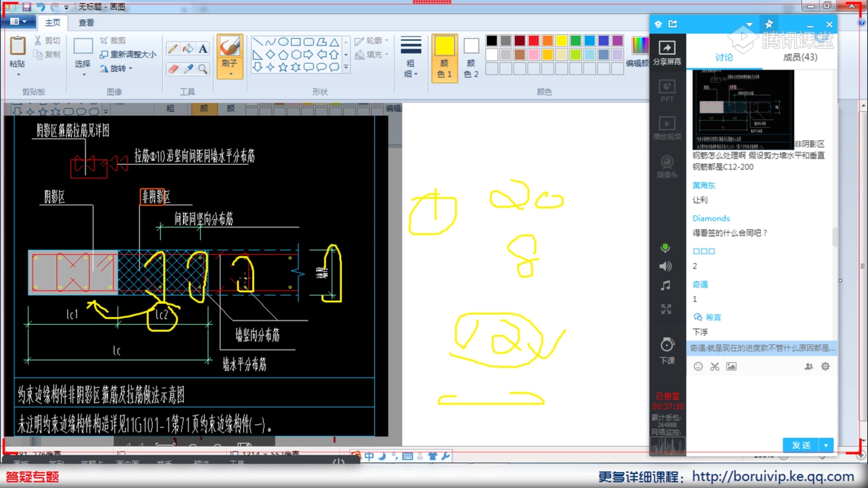
Task: Toggle the pin icon in chat header
Action: click(769, 24)
